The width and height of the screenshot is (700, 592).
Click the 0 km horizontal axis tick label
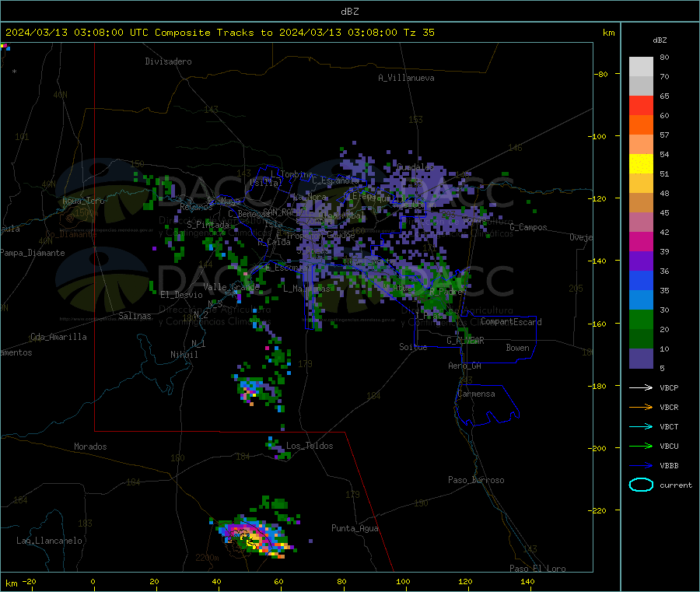[x=93, y=581]
